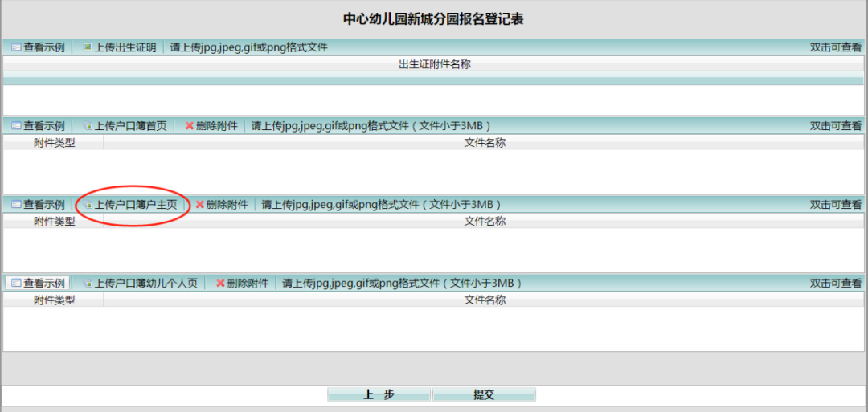
Task: Submit the form with 提交
Action: (483, 394)
